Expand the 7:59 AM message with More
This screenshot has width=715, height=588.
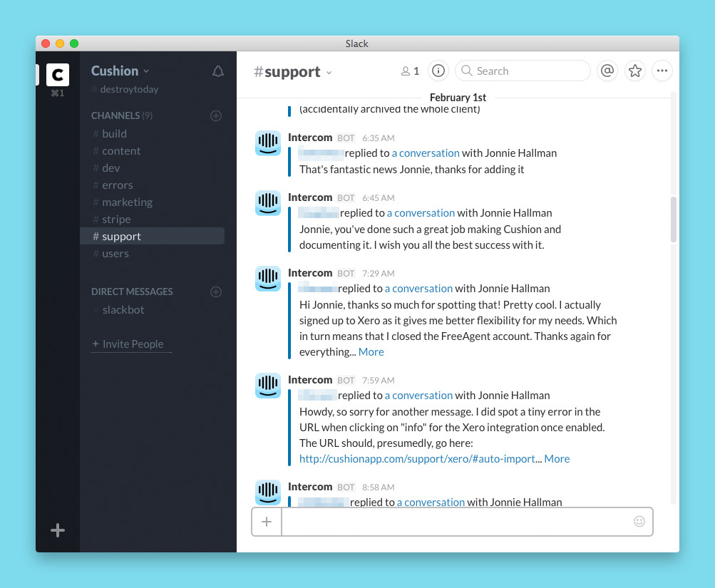(557, 458)
